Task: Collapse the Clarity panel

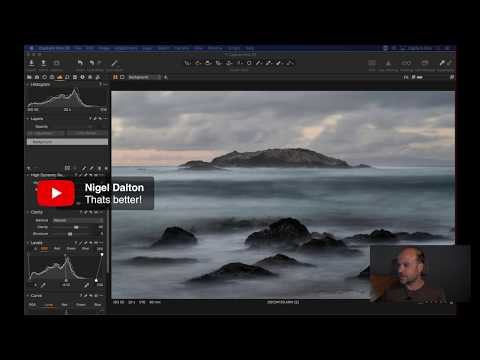Action: pos(28,212)
